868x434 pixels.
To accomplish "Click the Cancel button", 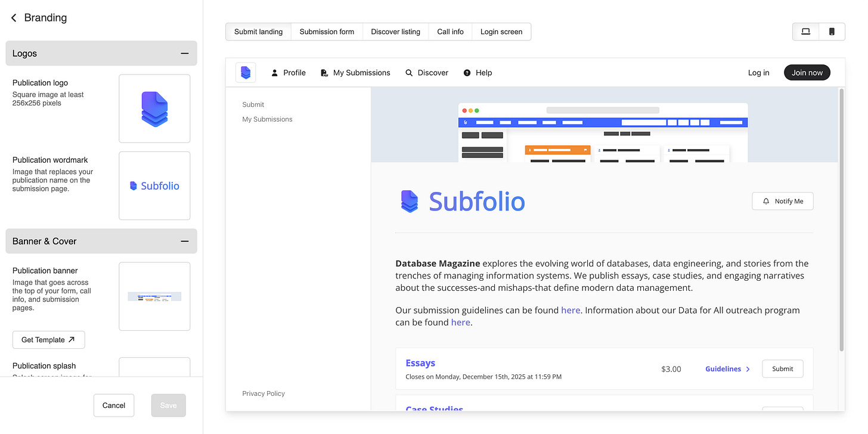I will click(114, 405).
